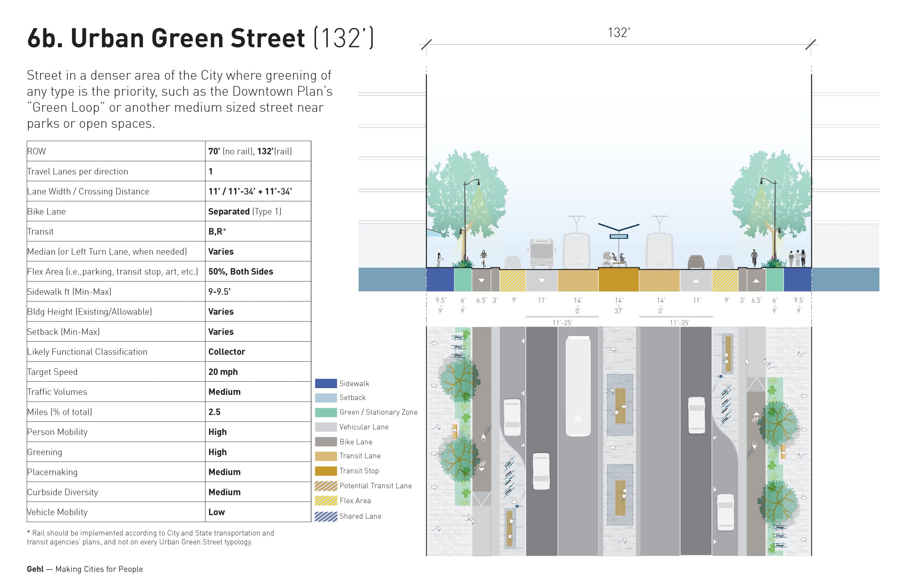The width and height of the screenshot is (909, 588).
Task: Click the Sidewalk legend color swatch
Action: point(325,383)
